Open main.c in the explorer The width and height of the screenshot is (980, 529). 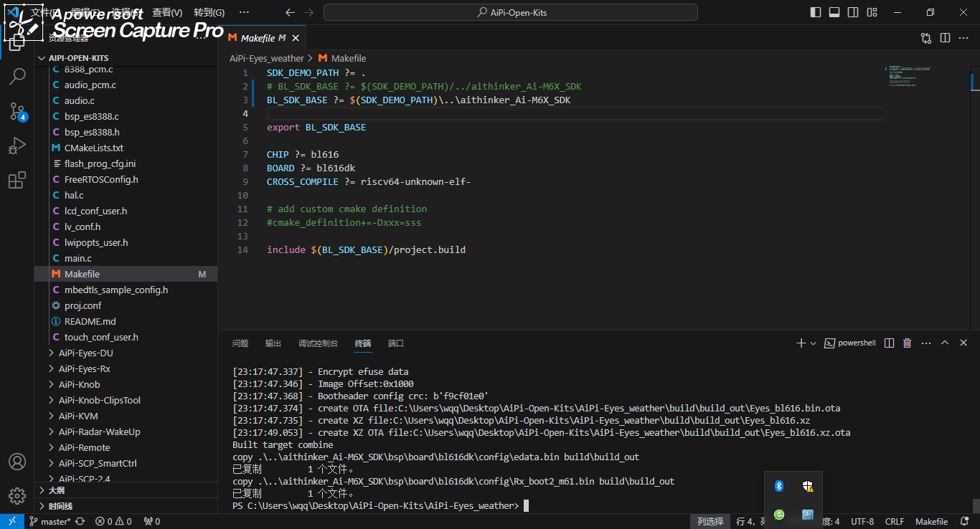pos(126,258)
